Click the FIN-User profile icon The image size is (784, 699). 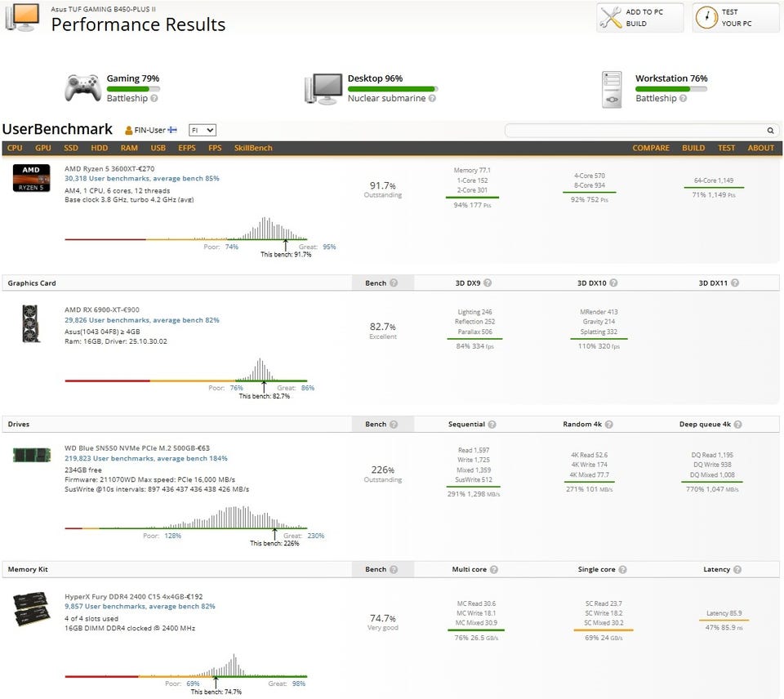(128, 131)
